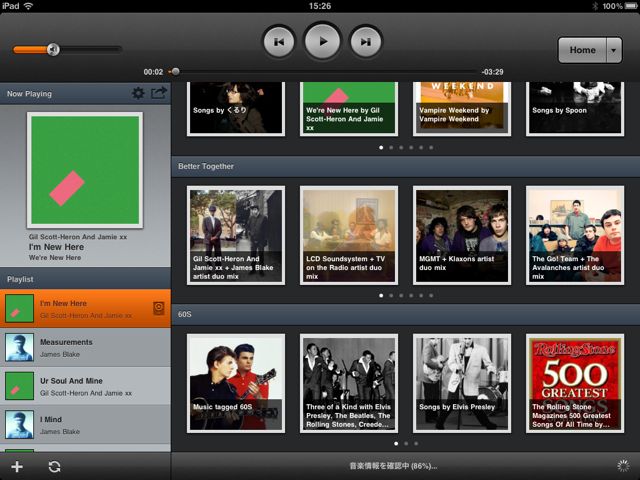Tap the Ur Soul And Mine row thumbnail
The width and height of the screenshot is (640, 480).
pyautogui.click(x=19, y=386)
